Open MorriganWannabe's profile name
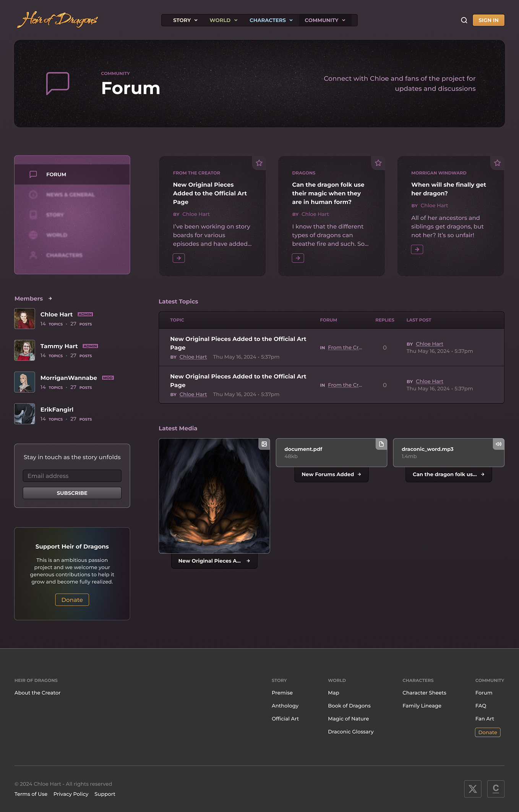Image resolution: width=519 pixels, height=812 pixels. tap(69, 378)
